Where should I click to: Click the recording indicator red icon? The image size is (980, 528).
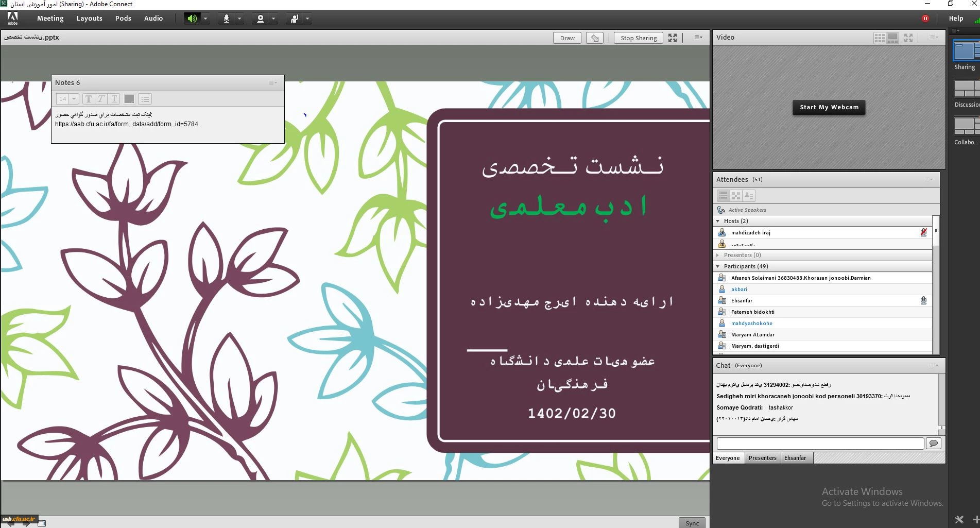(925, 19)
